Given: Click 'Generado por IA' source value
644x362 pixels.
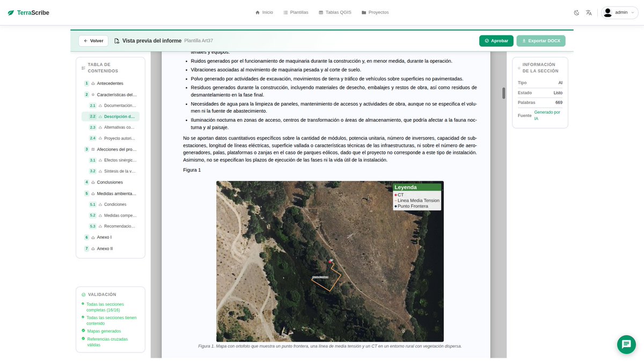Looking at the screenshot, I should 547,115.
